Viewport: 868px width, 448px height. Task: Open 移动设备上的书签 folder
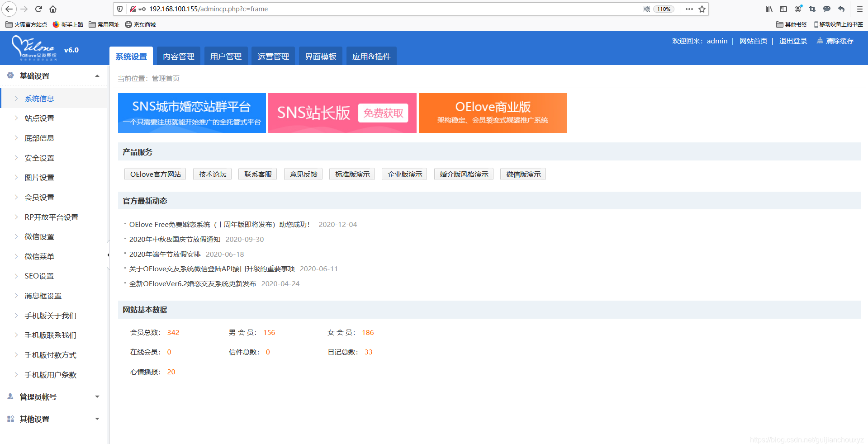coord(838,24)
